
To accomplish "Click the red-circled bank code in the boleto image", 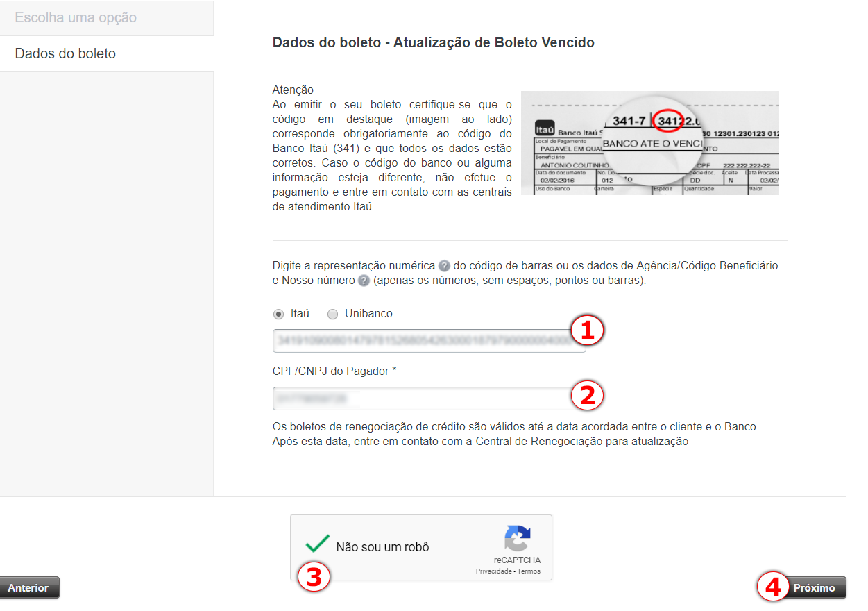I will [669, 121].
